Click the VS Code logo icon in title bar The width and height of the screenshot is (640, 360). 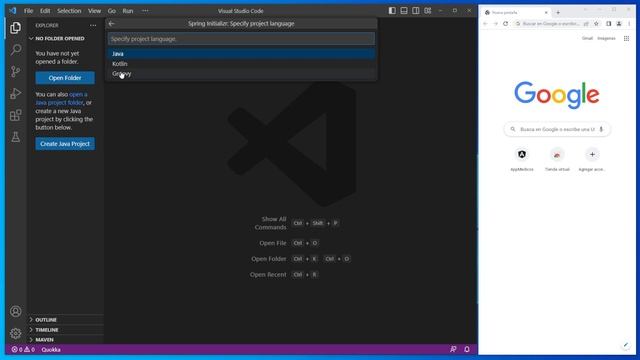coord(13,11)
